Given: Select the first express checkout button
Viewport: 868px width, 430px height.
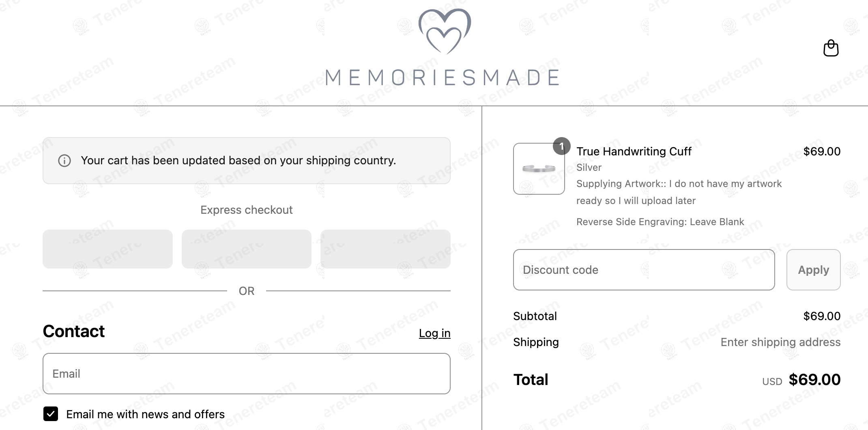Looking at the screenshot, I should pos(107,249).
